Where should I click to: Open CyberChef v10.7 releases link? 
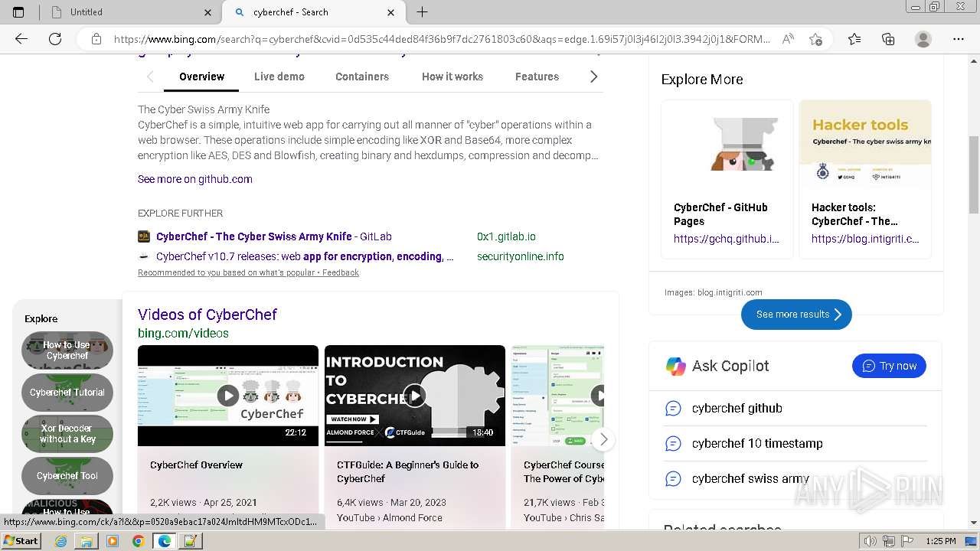[305, 256]
